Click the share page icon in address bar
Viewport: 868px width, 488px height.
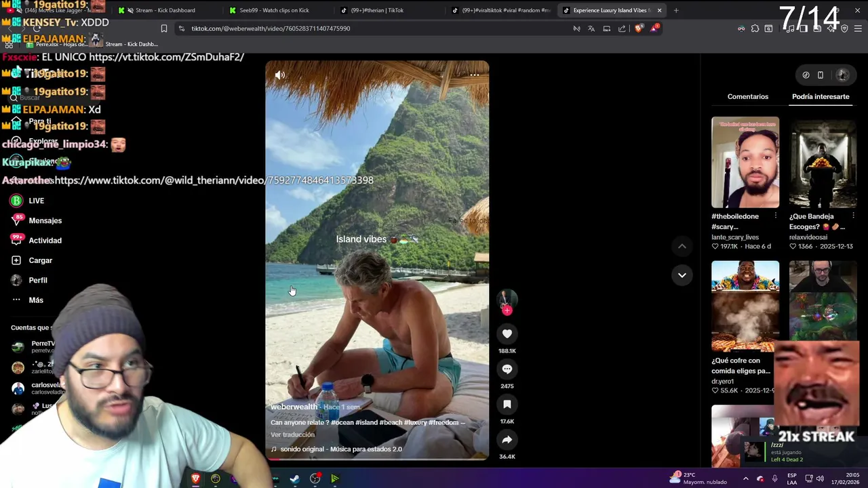pos(622,28)
